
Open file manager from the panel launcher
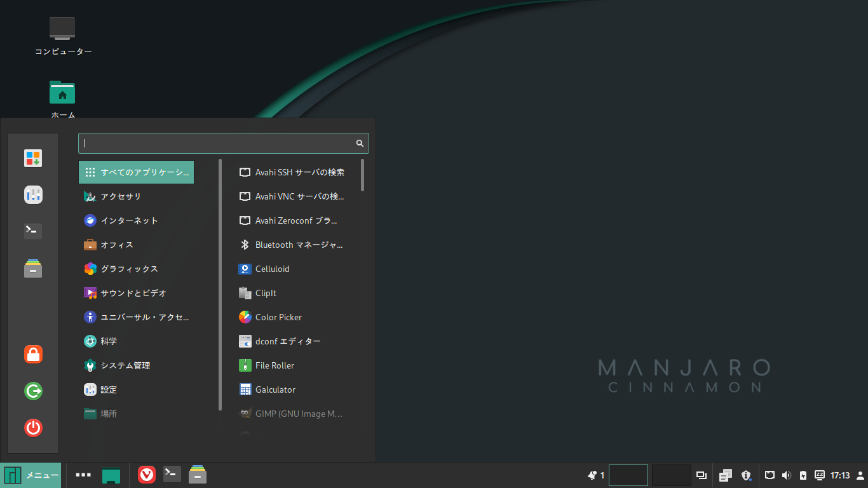(198, 475)
